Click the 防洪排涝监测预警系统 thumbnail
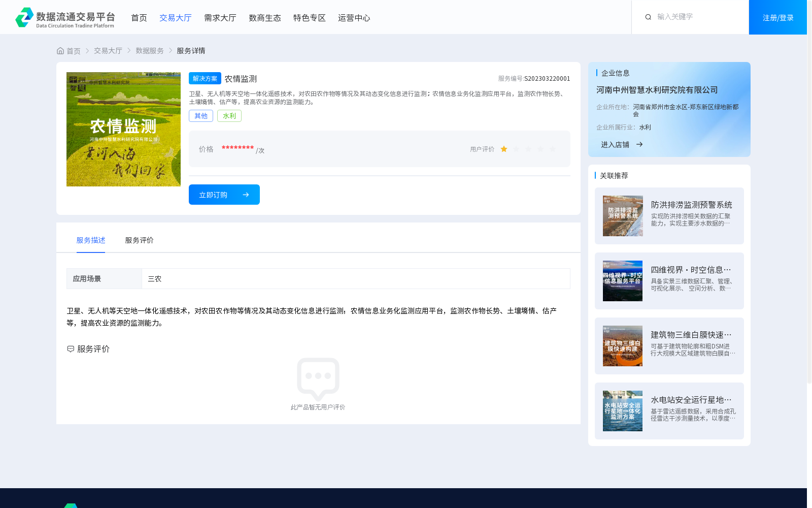The image size is (812, 508). click(x=623, y=216)
